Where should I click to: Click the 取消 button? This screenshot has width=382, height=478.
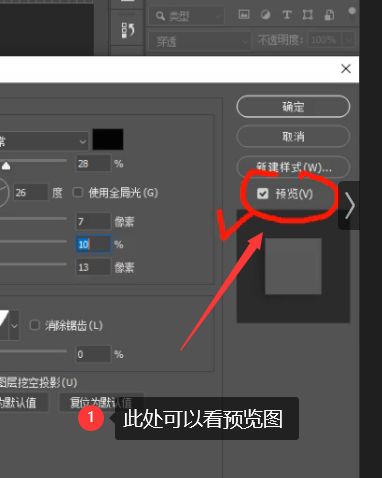coord(293,136)
